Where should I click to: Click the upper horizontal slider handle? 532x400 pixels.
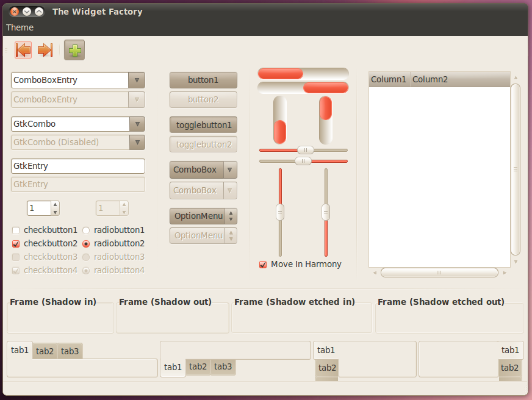tap(306, 150)
